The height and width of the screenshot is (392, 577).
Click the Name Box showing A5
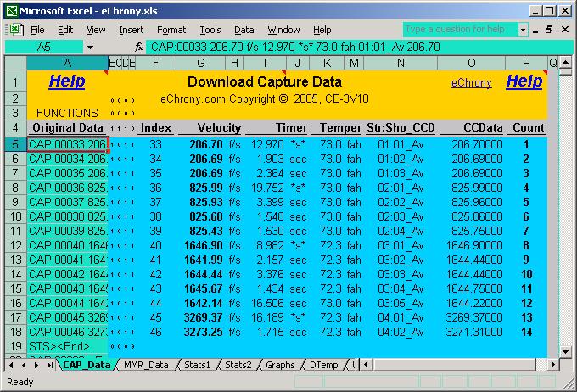click(x=44, y=48)
